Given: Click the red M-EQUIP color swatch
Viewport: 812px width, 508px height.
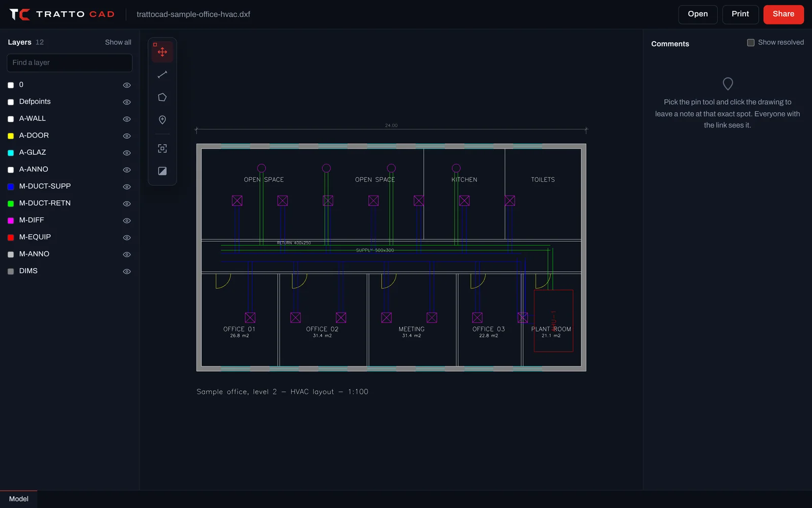Looking at the screenshot, I should [x=11, y=238].
